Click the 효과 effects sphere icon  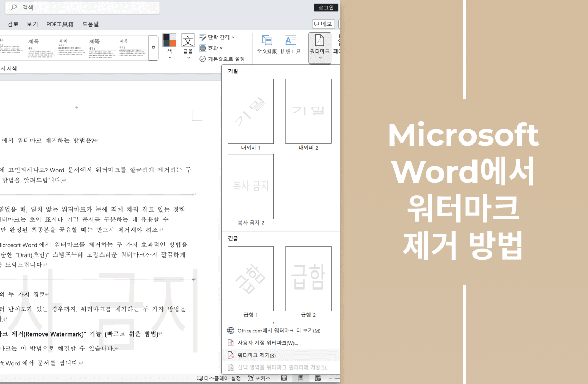pyautogui.click(x=203, y=48)
